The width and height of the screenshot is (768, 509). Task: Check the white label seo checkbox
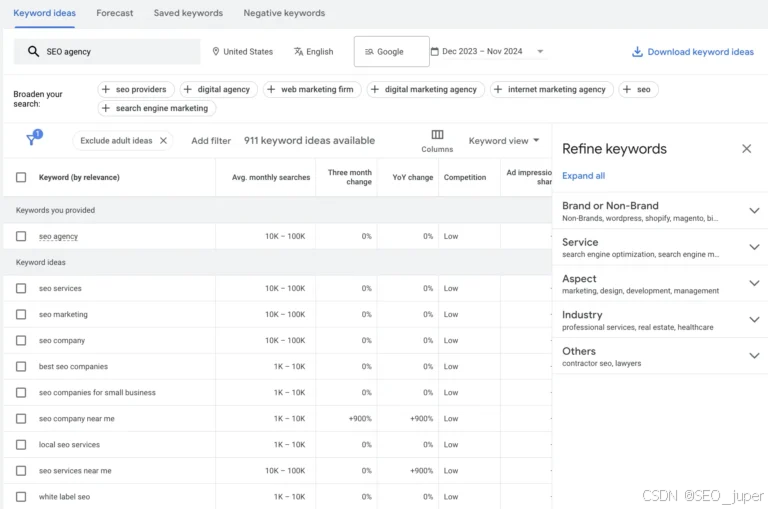[x=21, y=496]
